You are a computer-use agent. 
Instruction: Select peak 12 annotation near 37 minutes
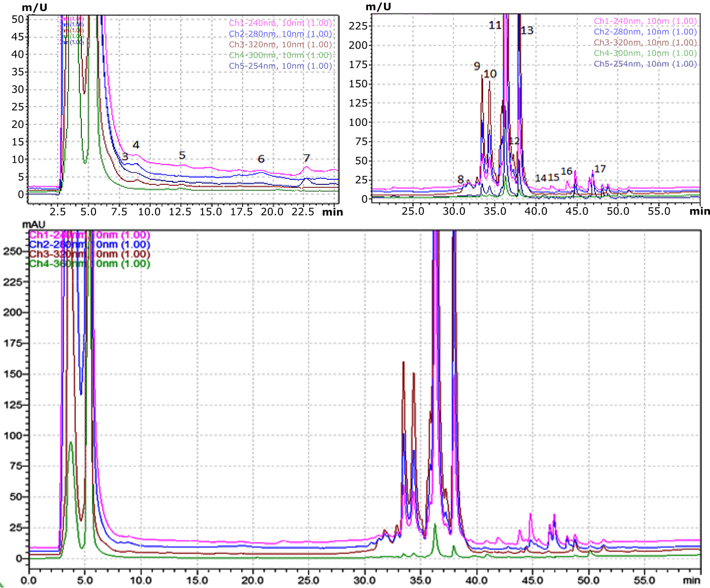(x=515, y=142)
